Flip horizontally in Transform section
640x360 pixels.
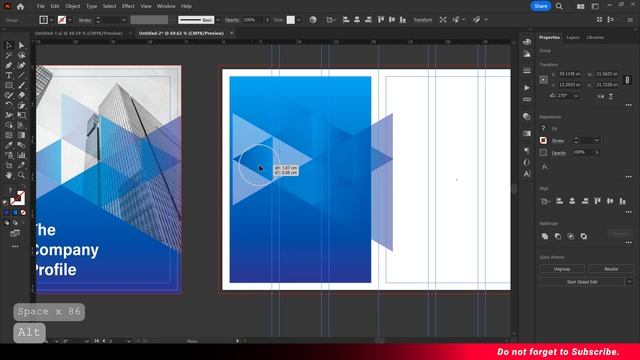pyautogui.click(x=601, y=96)
